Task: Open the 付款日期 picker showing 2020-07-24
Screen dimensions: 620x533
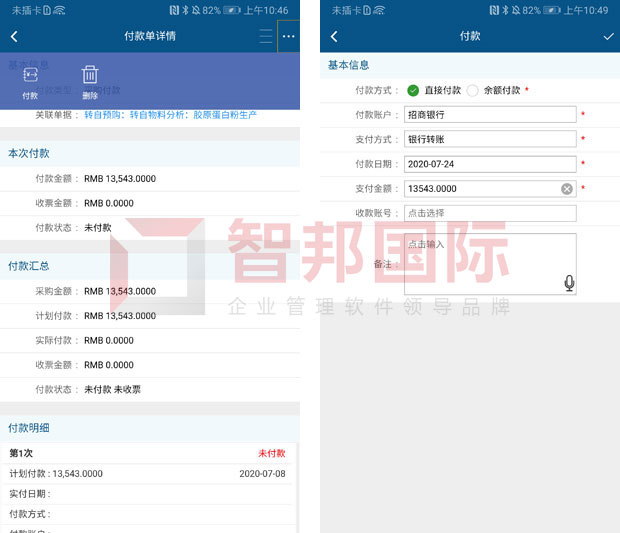Action: pos(490,164)
